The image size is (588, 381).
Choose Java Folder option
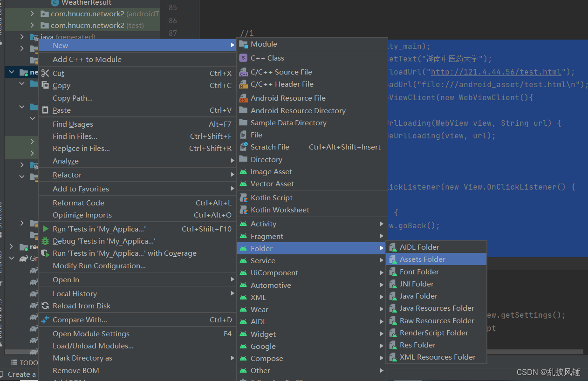[437, 296]
